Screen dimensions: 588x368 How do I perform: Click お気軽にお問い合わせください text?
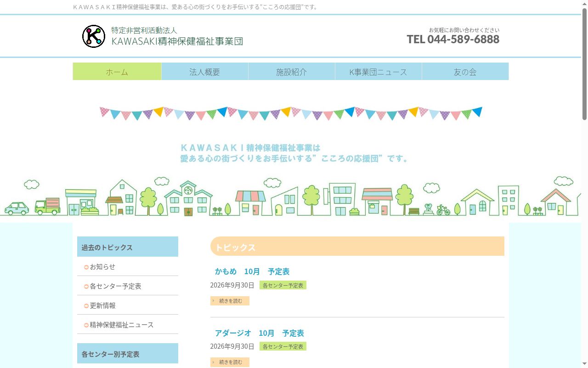[x=464, y=30]
